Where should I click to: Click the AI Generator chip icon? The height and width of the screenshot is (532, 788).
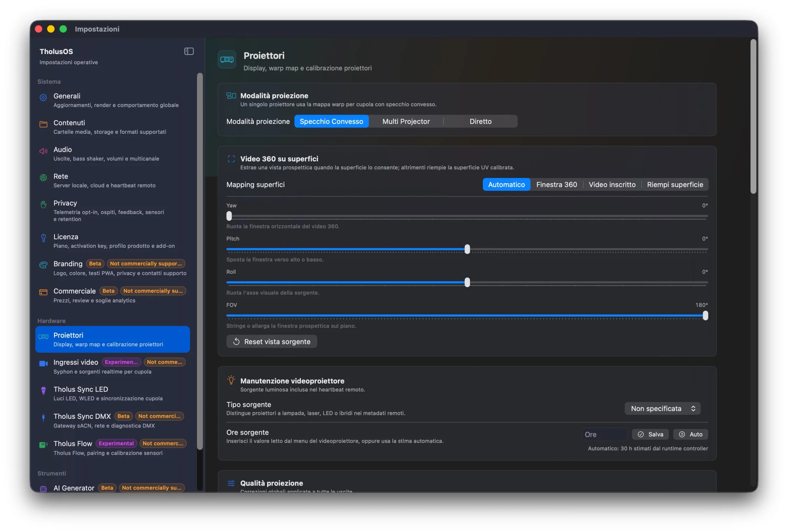(x=43, y=489)
